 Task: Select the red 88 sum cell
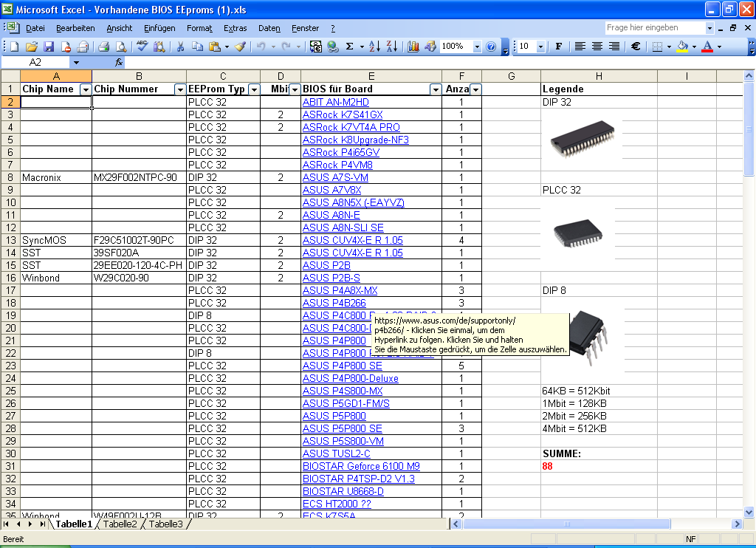pos(599,466)
